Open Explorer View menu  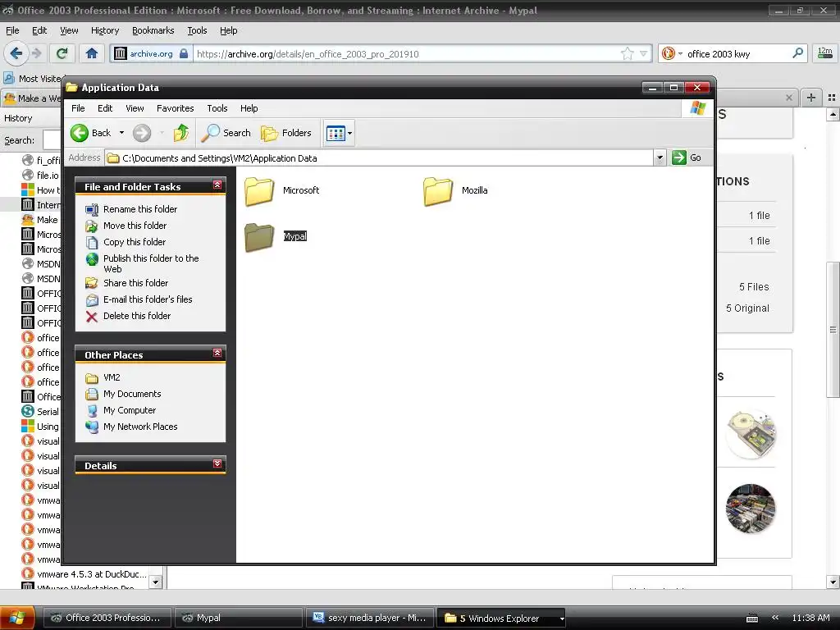tap(135, 108)
